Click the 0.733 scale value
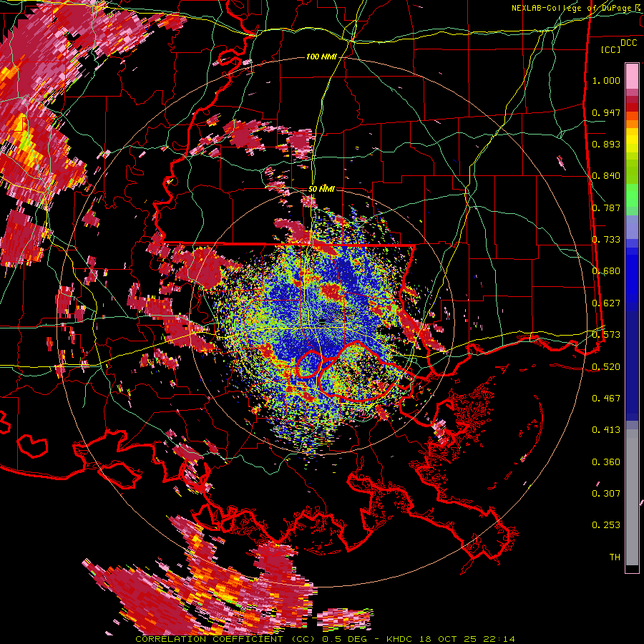The image size is (644, 644). (606, 240)
